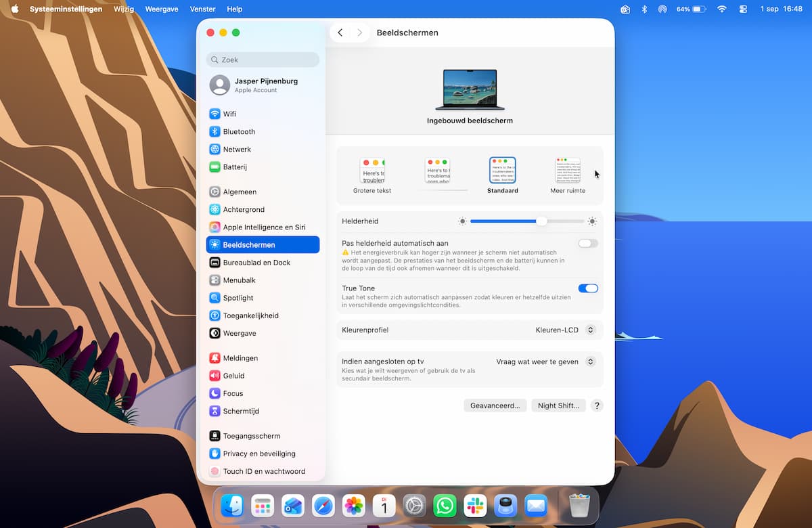The width and height of the screenshot is (812, 528).
Task: Open Help menu
Action: click(235, 9)
